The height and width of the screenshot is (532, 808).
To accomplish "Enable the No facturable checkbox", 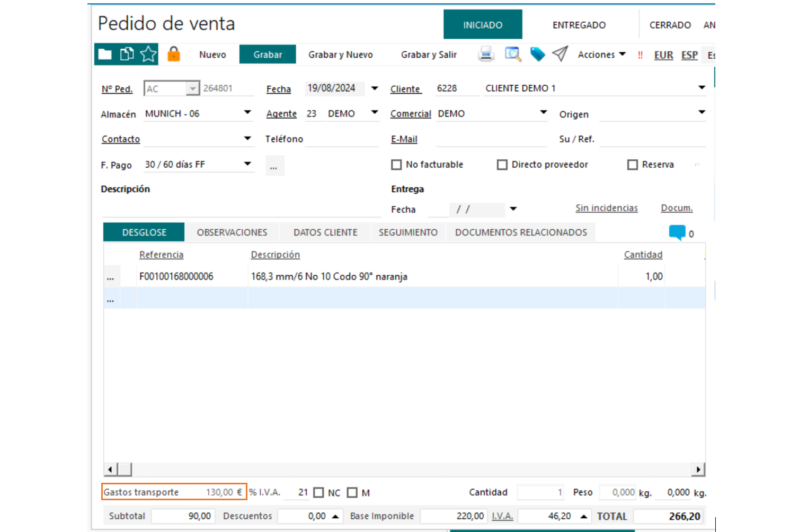I will pyautogui.click(x=396, y=165).
